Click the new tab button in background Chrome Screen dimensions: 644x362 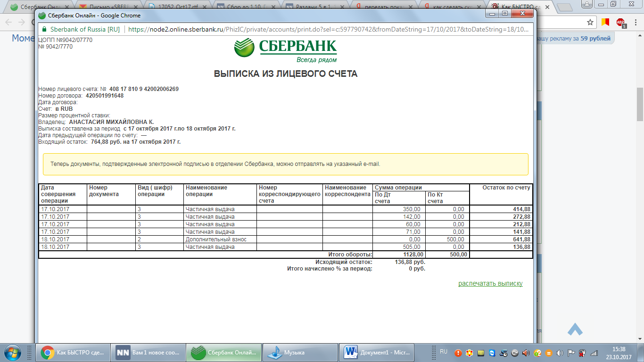point(564,7)
